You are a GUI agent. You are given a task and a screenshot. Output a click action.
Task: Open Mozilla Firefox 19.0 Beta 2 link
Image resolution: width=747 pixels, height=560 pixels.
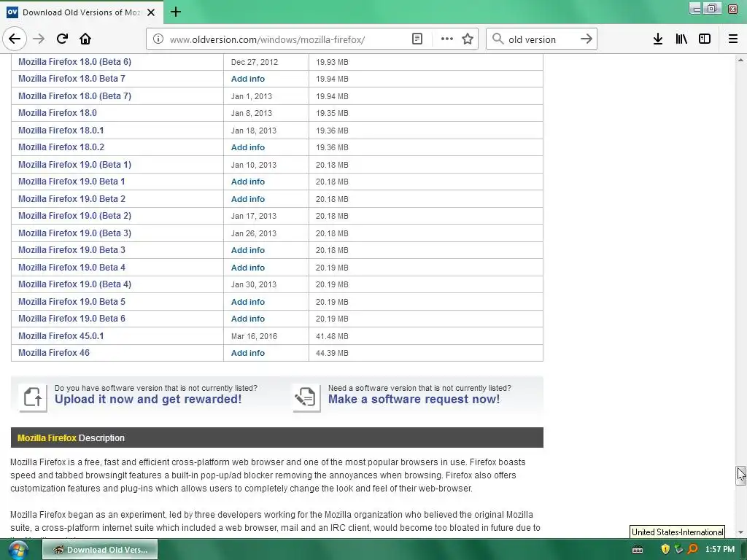[71, 198]
